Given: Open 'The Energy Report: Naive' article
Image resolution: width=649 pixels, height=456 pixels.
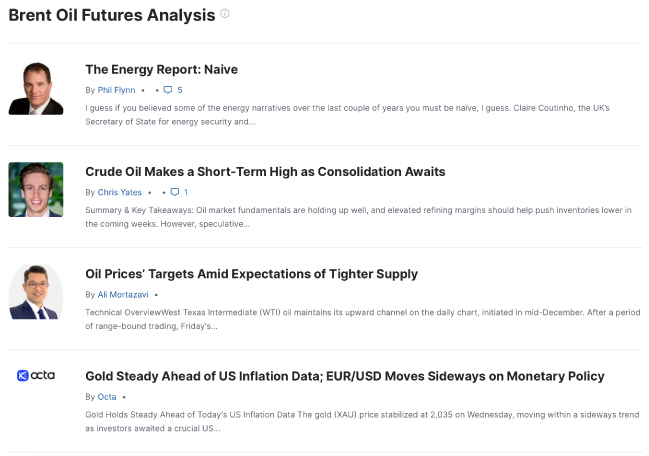Looking at the screenshot, I should coord(161,70).
